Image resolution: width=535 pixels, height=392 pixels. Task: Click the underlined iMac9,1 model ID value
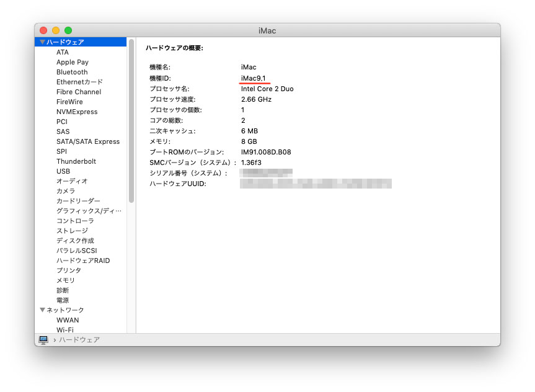253,78
